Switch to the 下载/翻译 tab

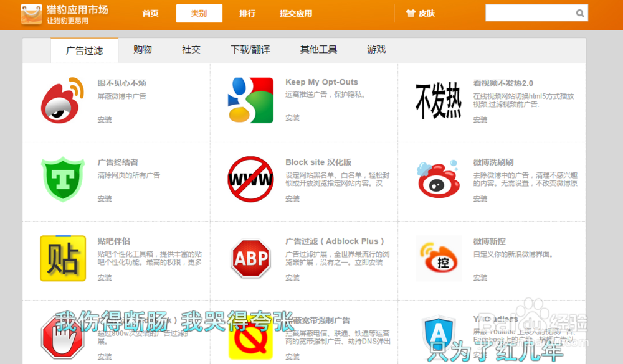(250, 50)
